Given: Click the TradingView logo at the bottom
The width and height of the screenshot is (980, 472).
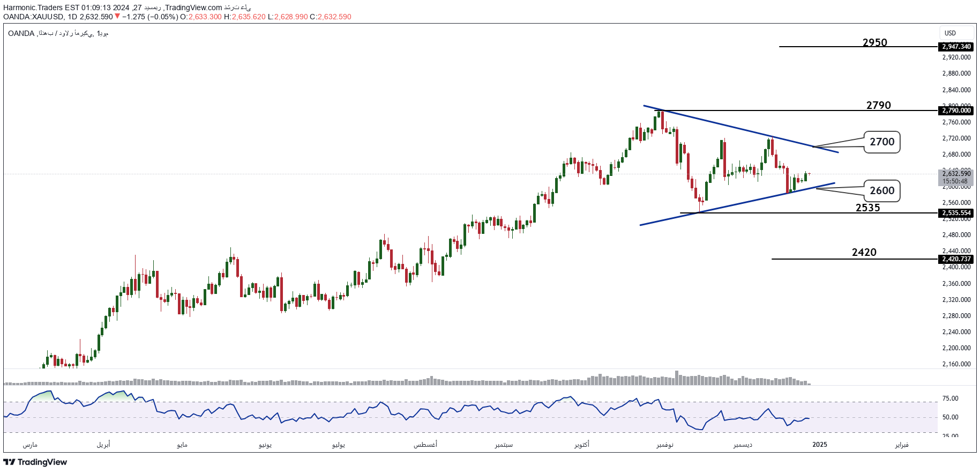Looking at the screenshot, I should [x=35, y=462].
